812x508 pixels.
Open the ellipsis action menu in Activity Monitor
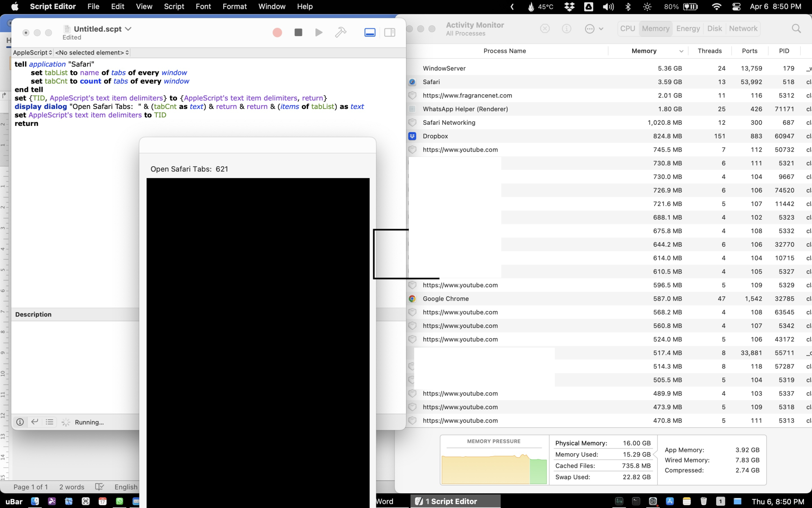tap(590, 28)
